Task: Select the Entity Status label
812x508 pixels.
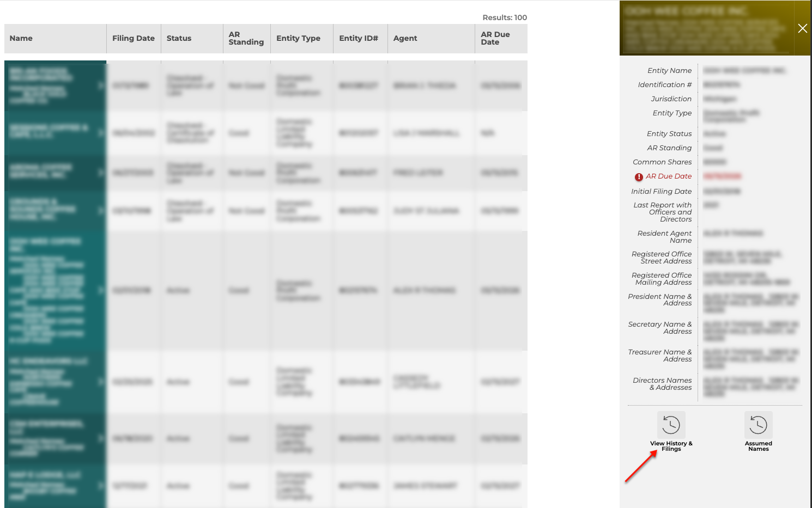Action: tap(669, 134)
